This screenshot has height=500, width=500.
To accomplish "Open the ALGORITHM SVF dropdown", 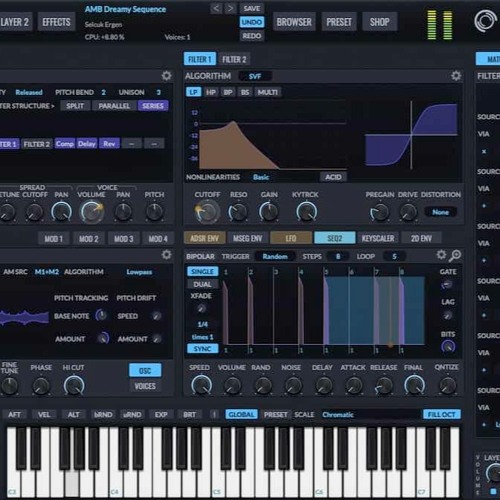I will (255, 76).
